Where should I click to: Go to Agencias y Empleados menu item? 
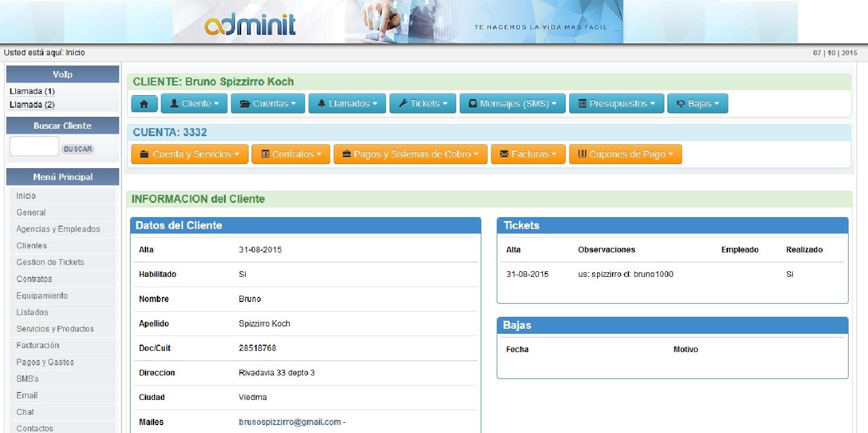pyautogui.click(x=58, y=229)
